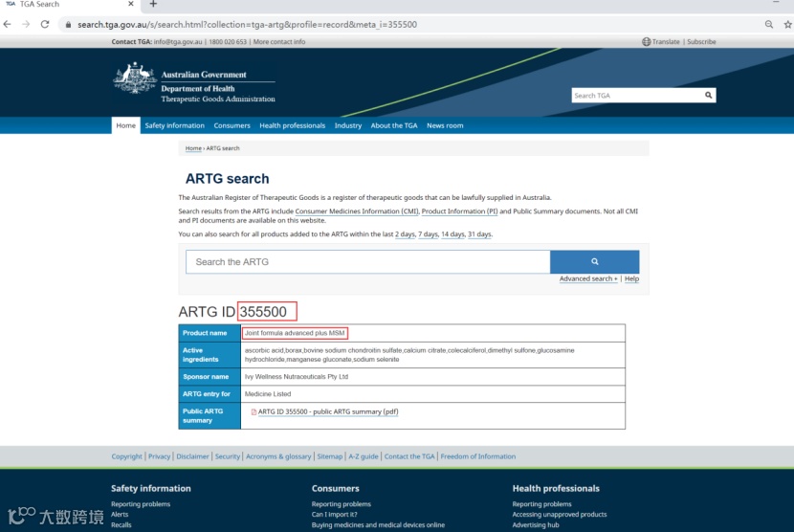Open the Copyright footer link

point(126,456)
